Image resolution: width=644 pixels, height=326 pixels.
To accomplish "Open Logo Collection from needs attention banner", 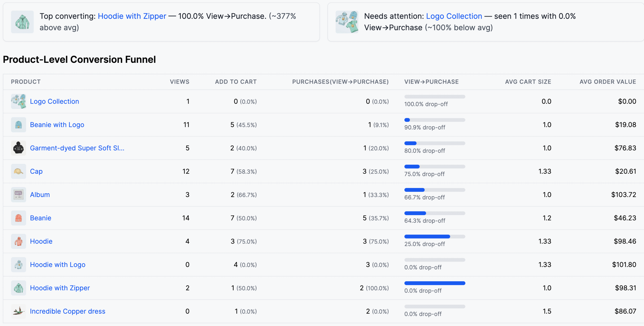I will pyautogui.click(x=454, y=16).
